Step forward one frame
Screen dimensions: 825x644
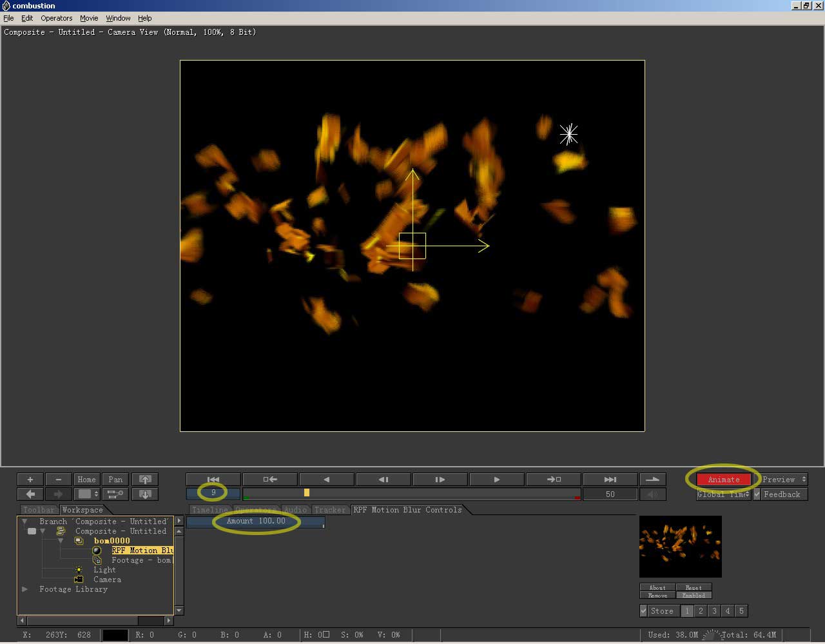tap(440, 480)
